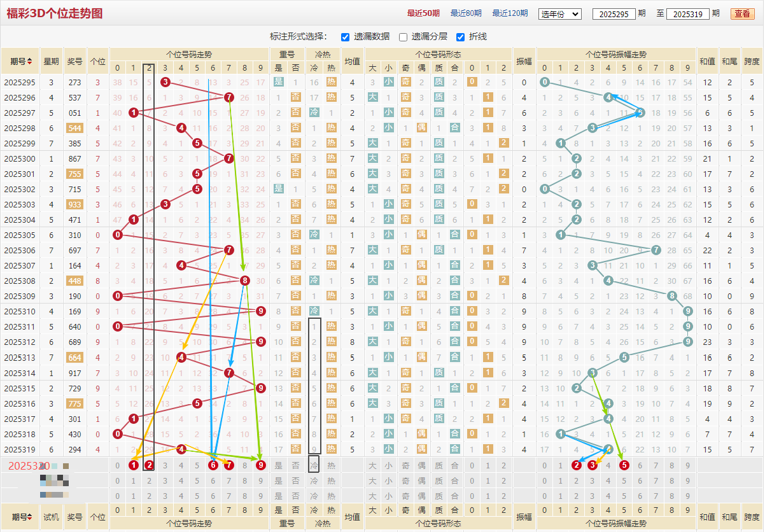
Task: Click the 和尾 column header at top
Action: pyautogui.click(x=729, y=62)
